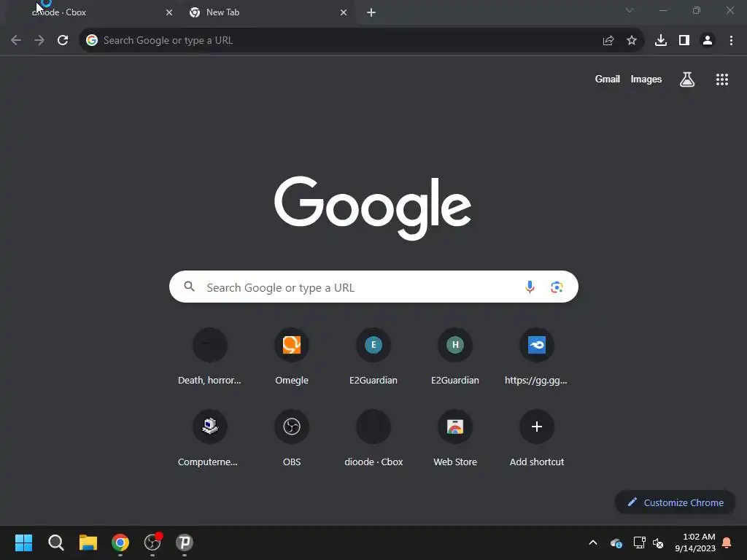Open the Google apps grid
Image resolution: width=747 pixels, height=560 pixels.
click(721, 79)
